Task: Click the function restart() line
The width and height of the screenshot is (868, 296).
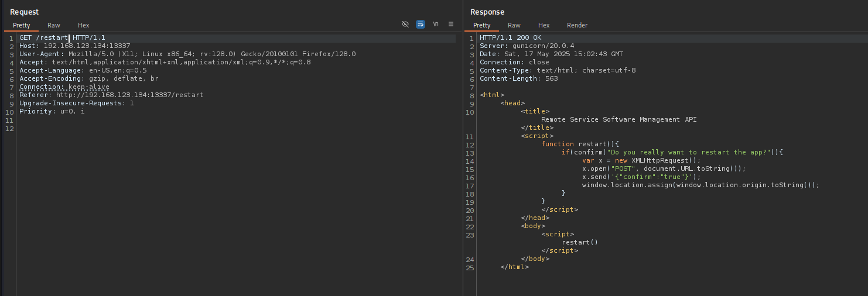Action: [580, 144]
